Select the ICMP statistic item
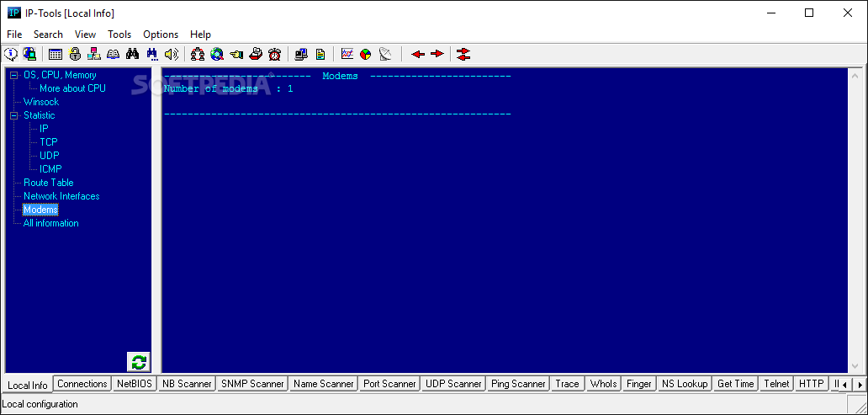Viewport: 868px width, 415px height. [50, 169]
